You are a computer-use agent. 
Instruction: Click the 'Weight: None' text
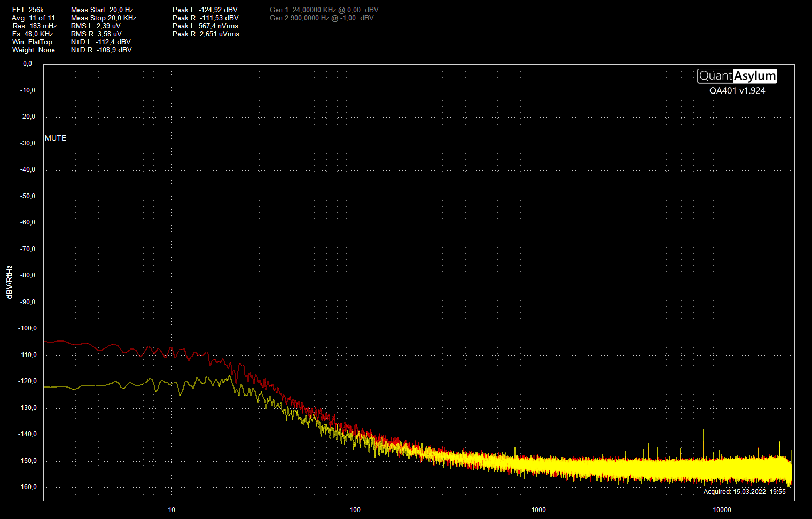[34, 50]
